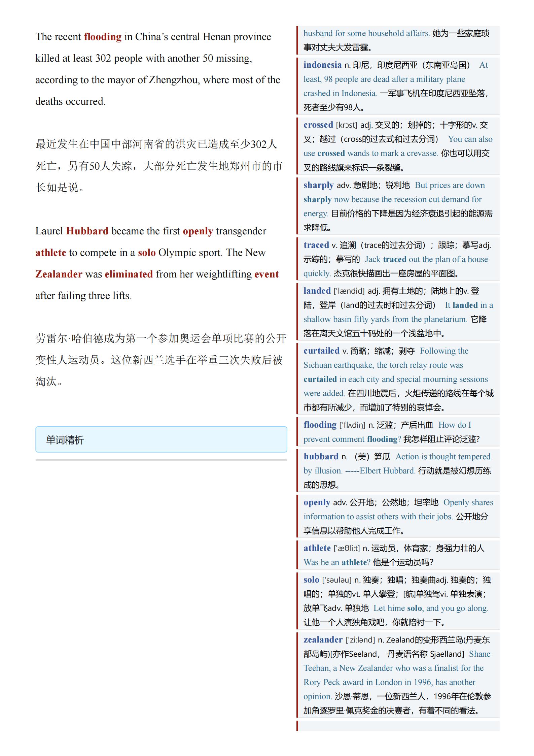The image size is (534, 756).
Task: Select the 'curtailed' vocabulary headword
Action: (321, 351)
